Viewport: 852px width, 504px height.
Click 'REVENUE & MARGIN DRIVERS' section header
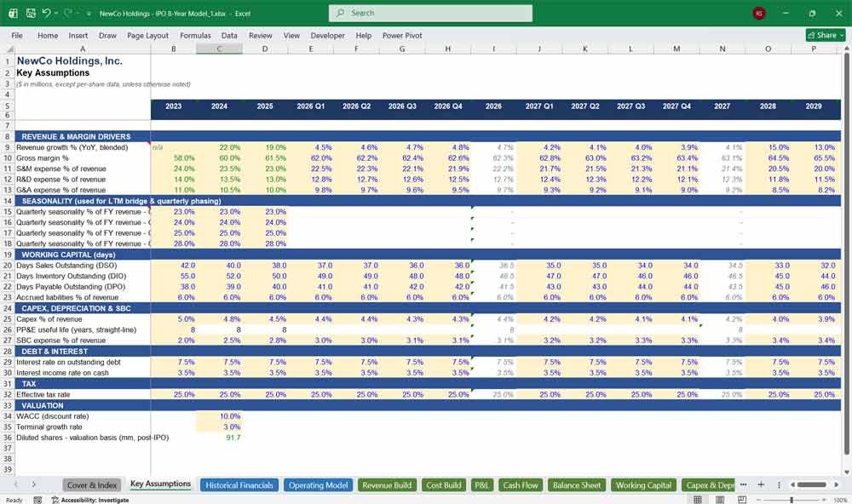click(76, 136)
